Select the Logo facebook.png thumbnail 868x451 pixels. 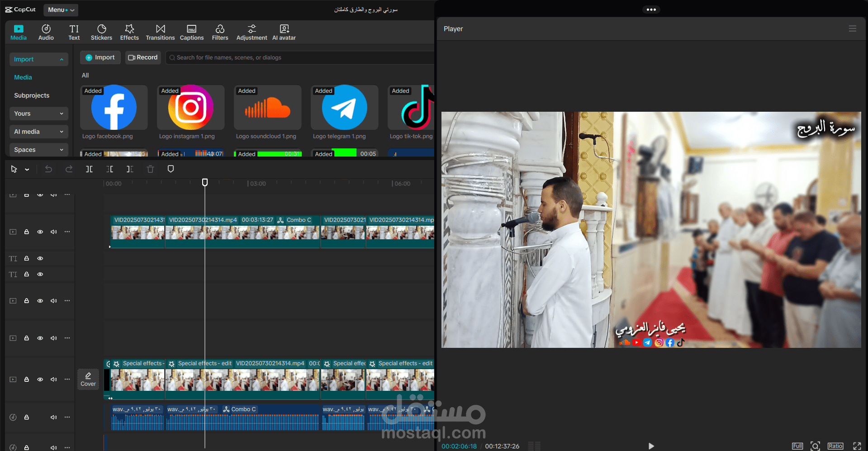pyautogui.click(x=114, y=108)
